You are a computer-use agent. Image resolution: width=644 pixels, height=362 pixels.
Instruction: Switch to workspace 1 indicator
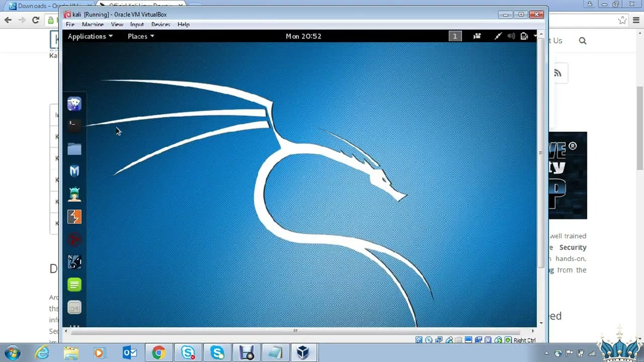click(x=455, y=36)
